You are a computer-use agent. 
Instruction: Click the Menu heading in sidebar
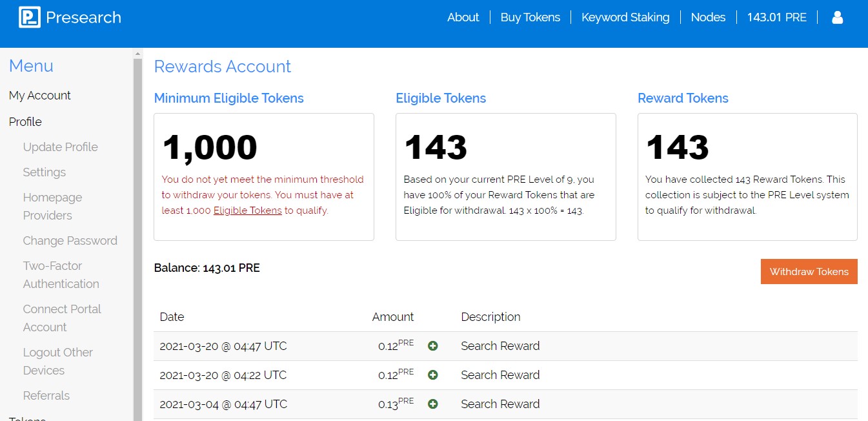31,66
